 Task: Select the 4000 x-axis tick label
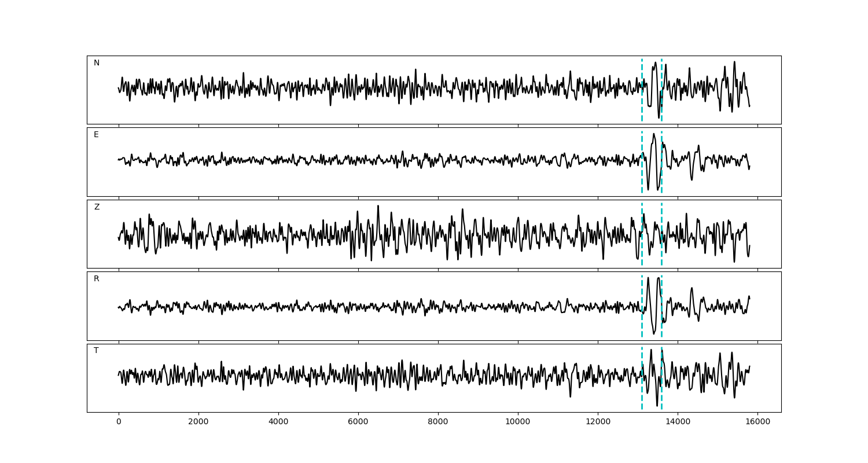278,422
